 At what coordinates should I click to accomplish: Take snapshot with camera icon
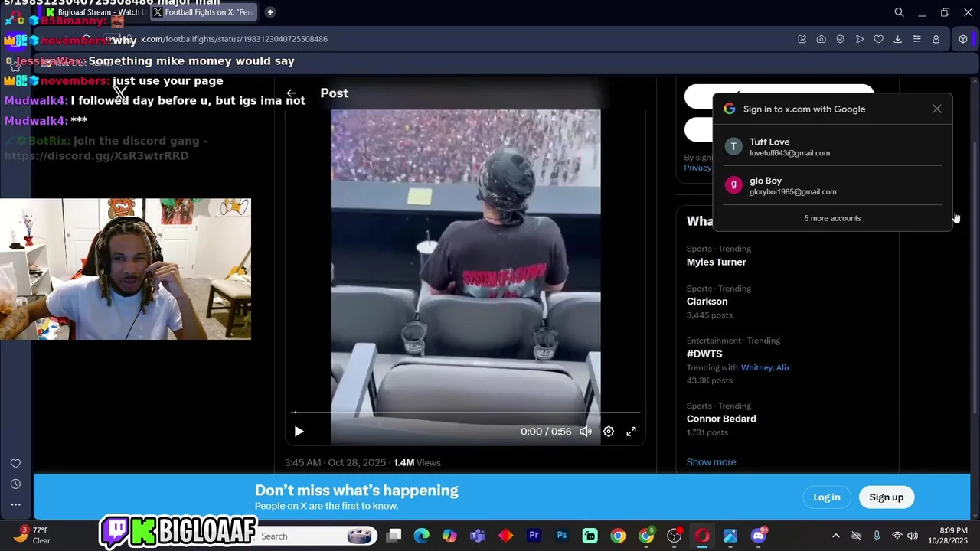pos(822,39)
